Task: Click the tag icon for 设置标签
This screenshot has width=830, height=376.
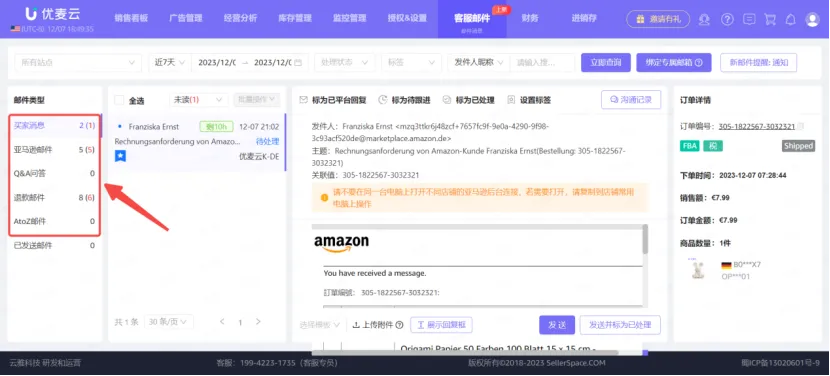Action: [511, 100]
